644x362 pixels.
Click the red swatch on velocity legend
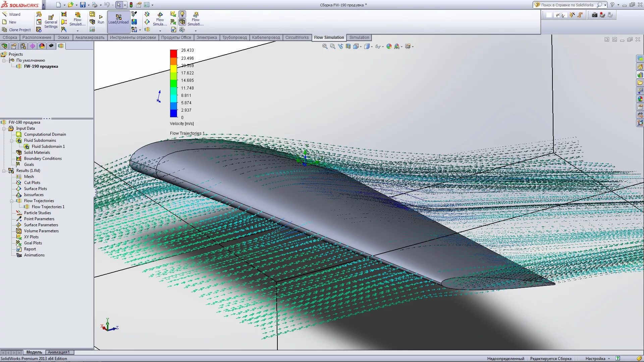click(173, 54)
